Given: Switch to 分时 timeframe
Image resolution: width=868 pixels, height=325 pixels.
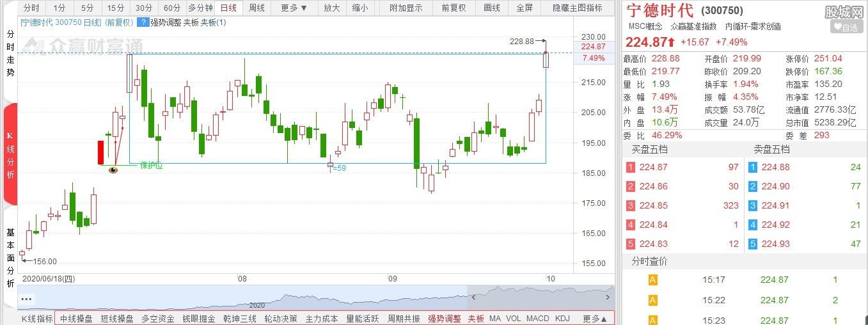Looking at the screenshot, I should pyautogui.click(x=31, y=8).
